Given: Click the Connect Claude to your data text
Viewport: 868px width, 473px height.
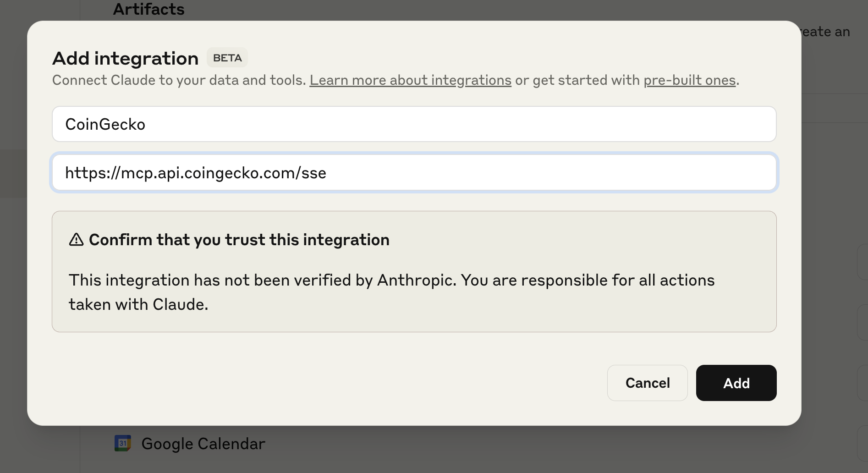Looking at the screenshot, I should [x=179, y=80].
